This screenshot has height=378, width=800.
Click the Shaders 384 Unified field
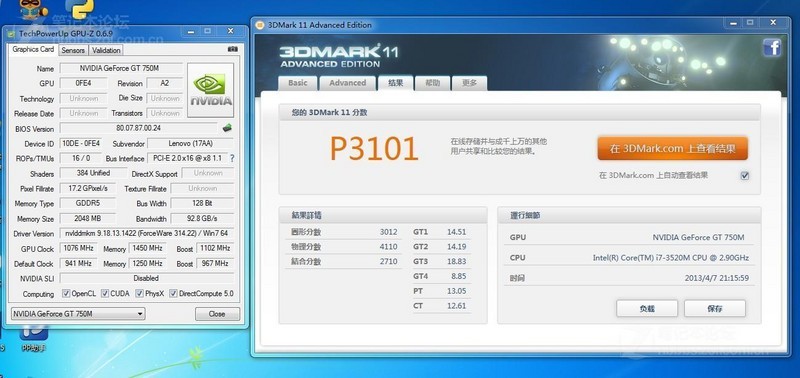93,173
